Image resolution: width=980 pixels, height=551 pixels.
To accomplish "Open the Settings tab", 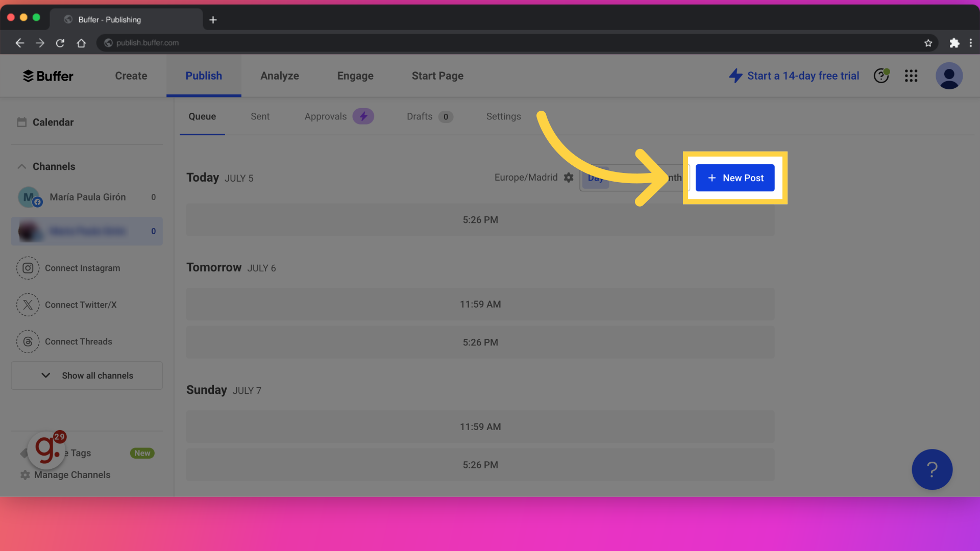I will (x=503, y=117).
